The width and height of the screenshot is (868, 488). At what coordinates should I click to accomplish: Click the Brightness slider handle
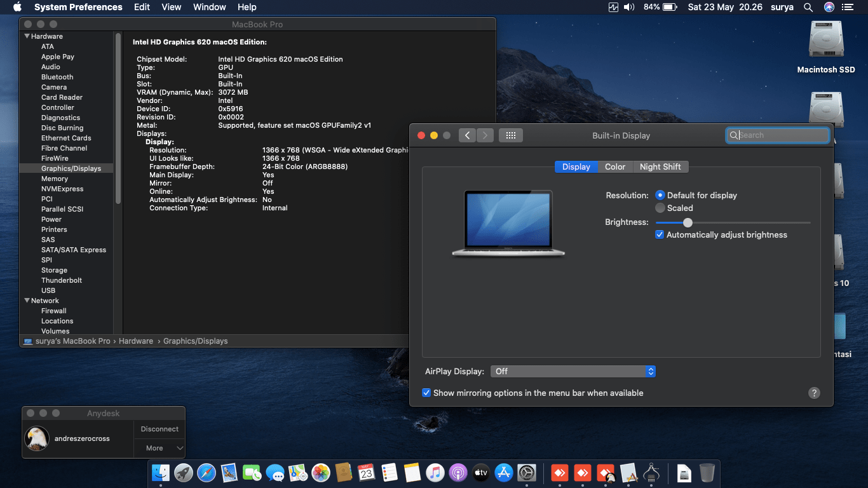click(x=688, y=222)
